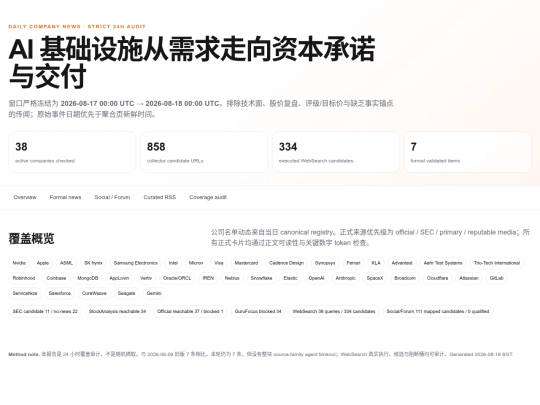The image size is (540, 405).
Task: Click the Anthropic chip
Action: [x=345, y=278]
